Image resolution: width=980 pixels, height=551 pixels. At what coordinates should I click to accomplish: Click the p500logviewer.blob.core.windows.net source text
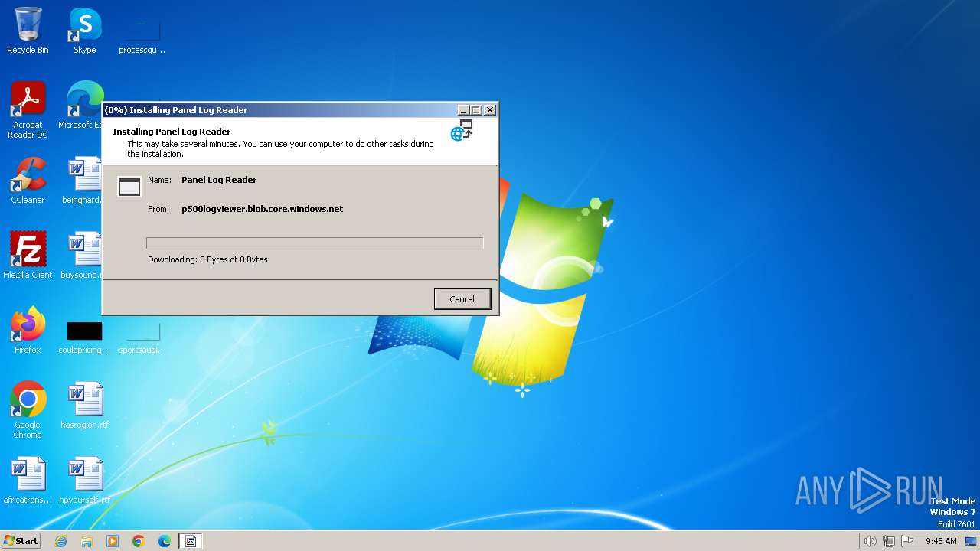pyautogui.click(x=262, y=209)
